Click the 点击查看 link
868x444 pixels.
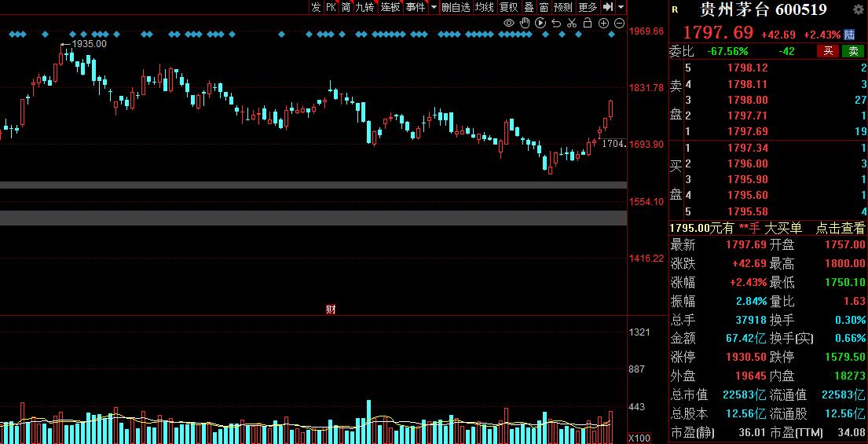(x=840, y=228)
